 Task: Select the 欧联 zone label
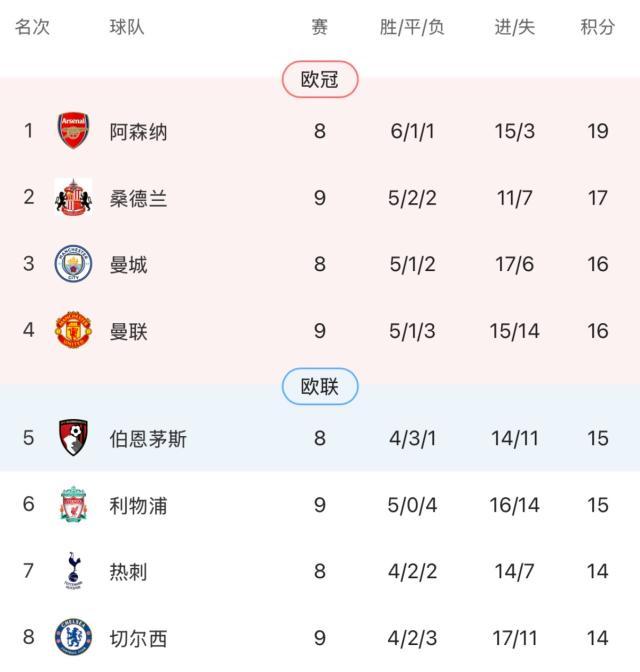(320, 387)
